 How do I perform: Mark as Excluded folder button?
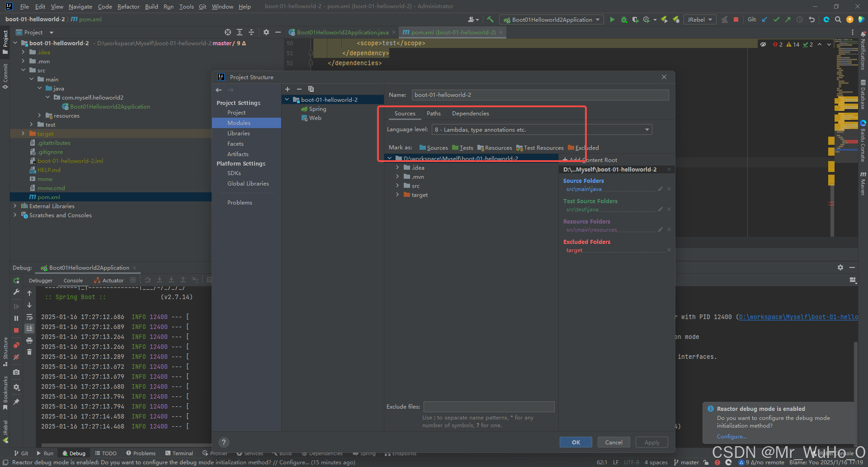[583, 148]
